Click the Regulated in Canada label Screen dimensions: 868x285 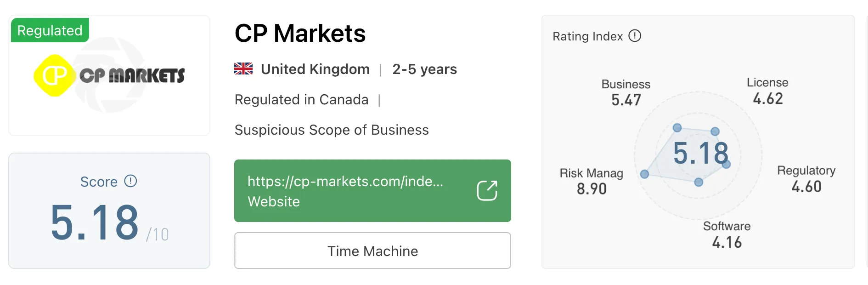click(301, 100)
